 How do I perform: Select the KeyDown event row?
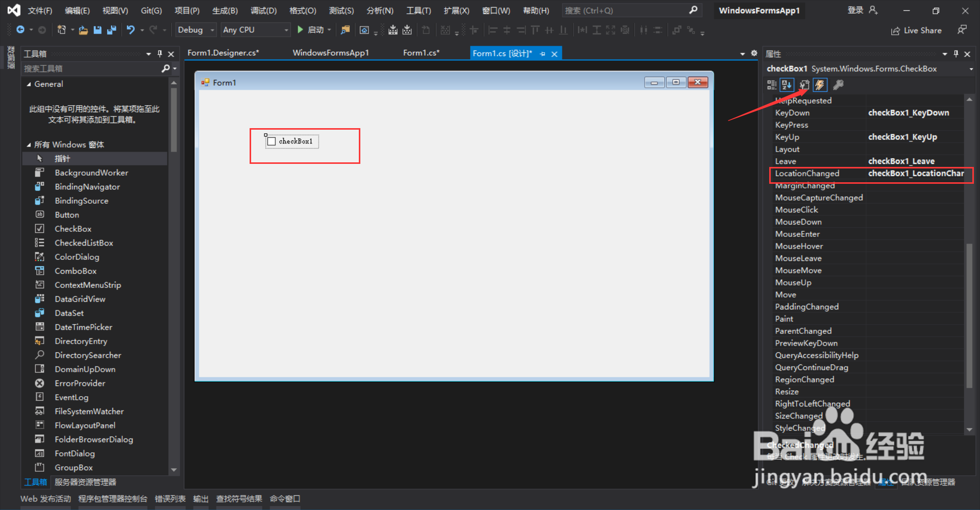[869, 113]
